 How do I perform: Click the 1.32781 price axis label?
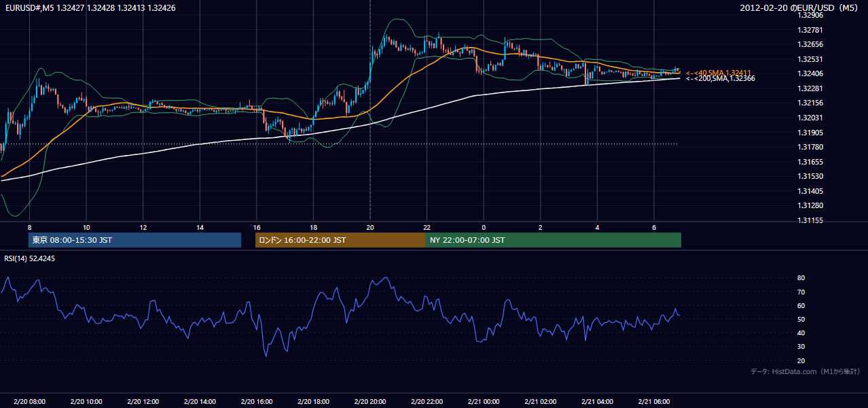pyautogui.click(x=810, y=30)
